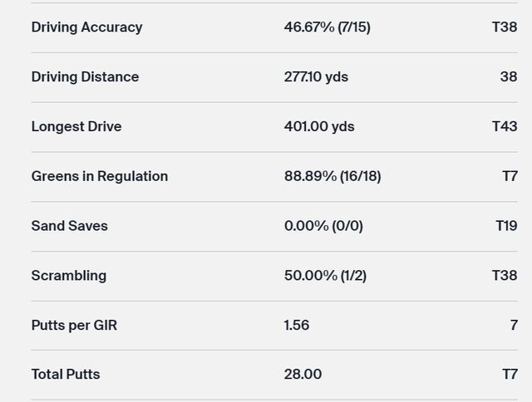Image resolution: width=532 pixels, height=402 pixels.
Task: Click the T38 rank for Driving Accuracy
Action: (x=504, y=27)
